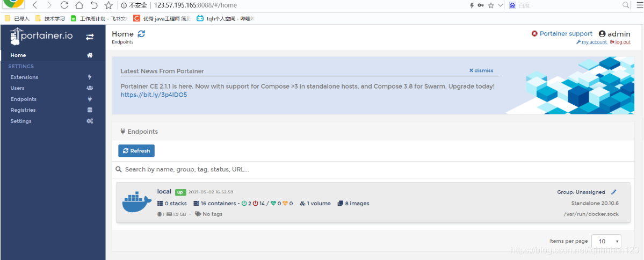
Task: Dismiss the Latest News banner
Action: pyautogui.click(x=481, y=71)
